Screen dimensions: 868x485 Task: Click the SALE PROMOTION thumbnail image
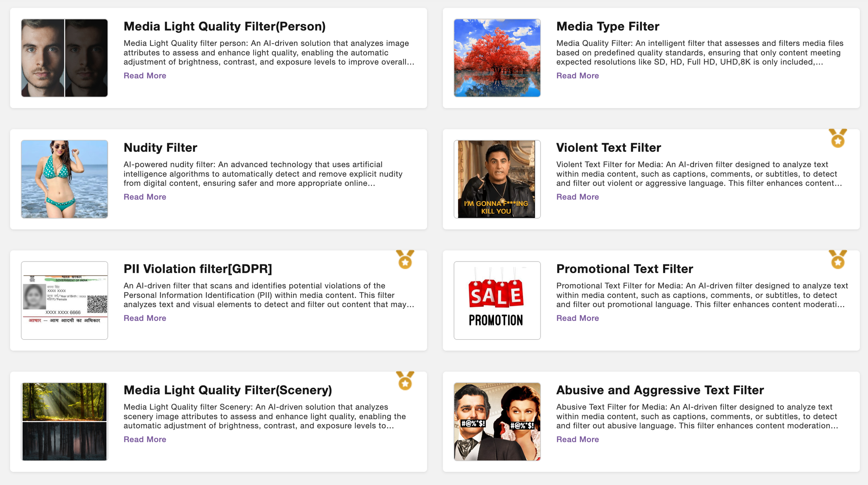(497, 300)
